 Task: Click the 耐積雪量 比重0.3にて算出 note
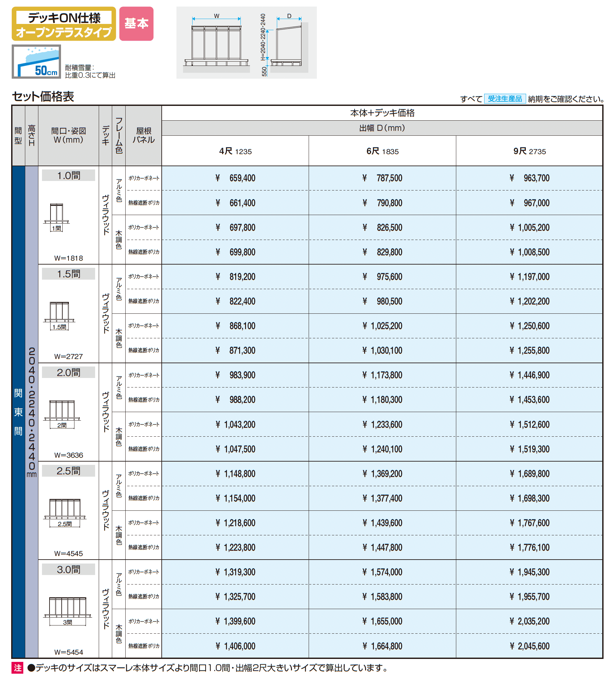[90, 72]
